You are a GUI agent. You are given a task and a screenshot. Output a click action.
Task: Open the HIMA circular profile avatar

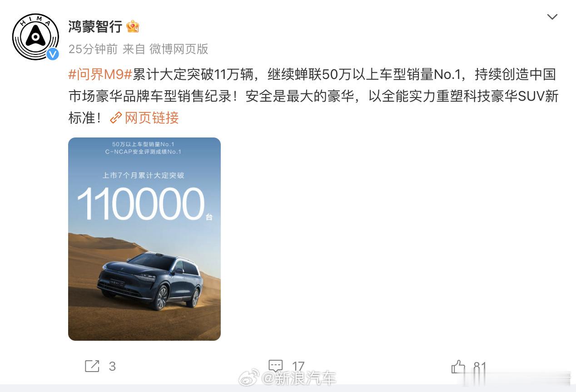click(x=35, y=37)
